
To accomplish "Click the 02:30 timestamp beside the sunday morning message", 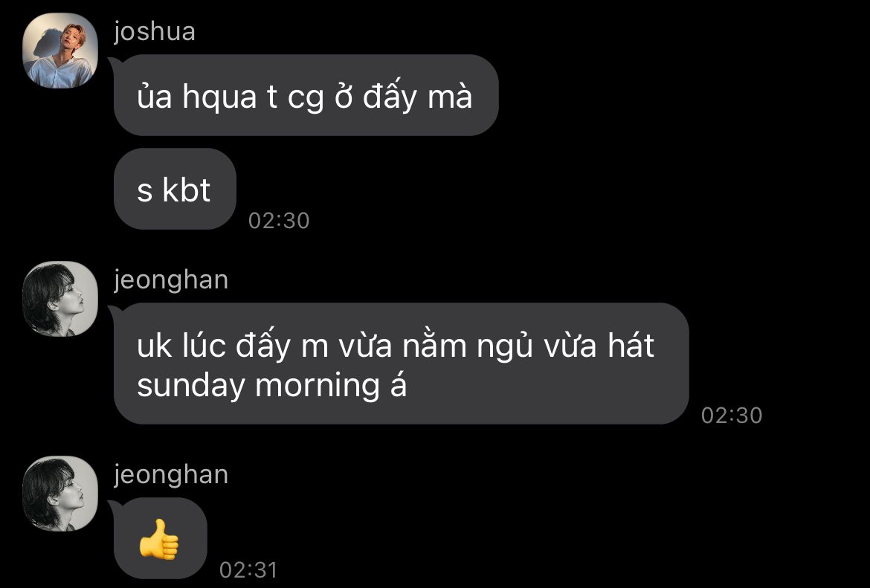I will point(731,416).
